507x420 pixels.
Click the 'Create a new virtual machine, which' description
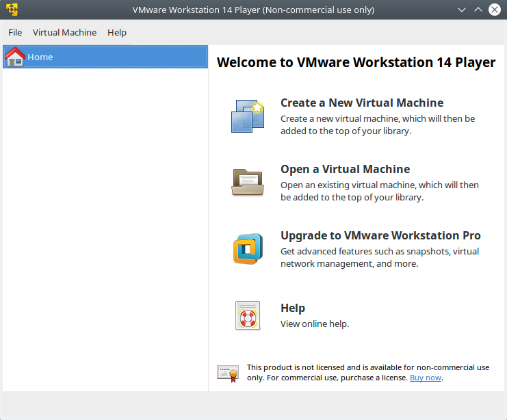coord(378,124)
